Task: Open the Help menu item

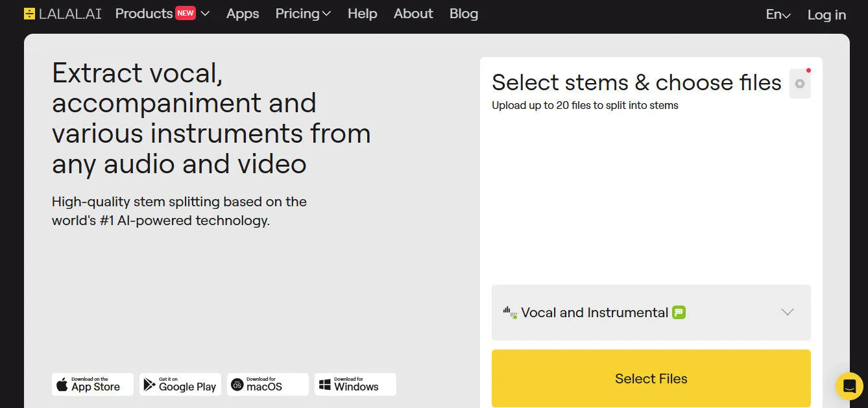Action: [362, 14]
